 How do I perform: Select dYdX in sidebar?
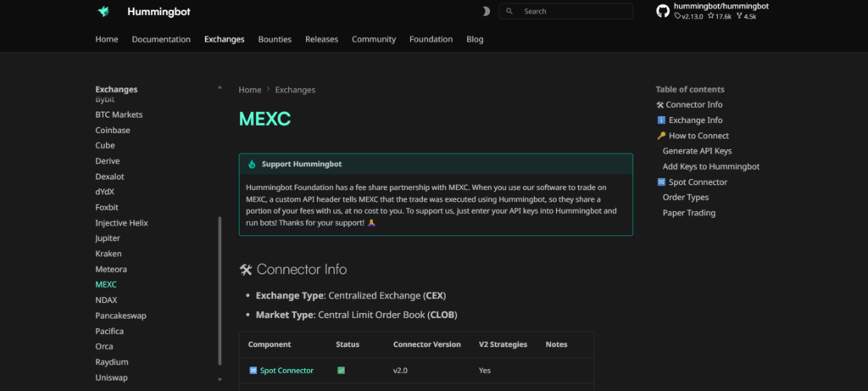(104, 192)
